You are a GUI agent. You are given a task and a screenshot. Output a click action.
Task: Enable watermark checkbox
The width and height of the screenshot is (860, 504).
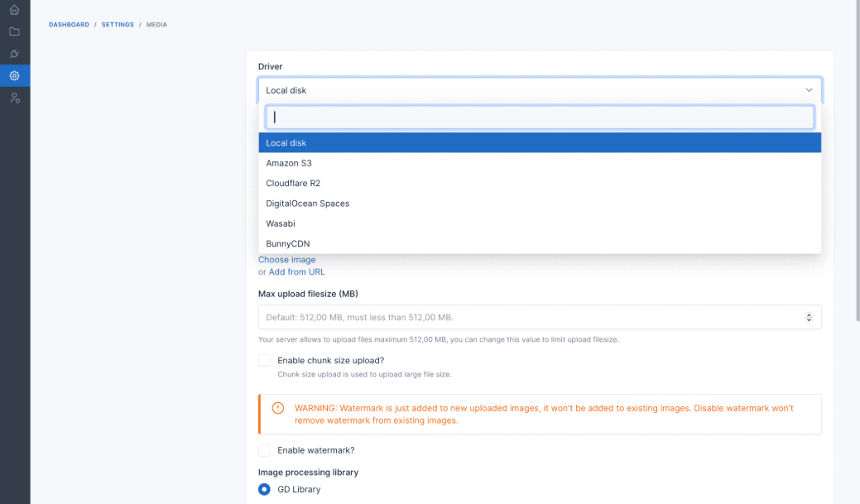[264, 450]
